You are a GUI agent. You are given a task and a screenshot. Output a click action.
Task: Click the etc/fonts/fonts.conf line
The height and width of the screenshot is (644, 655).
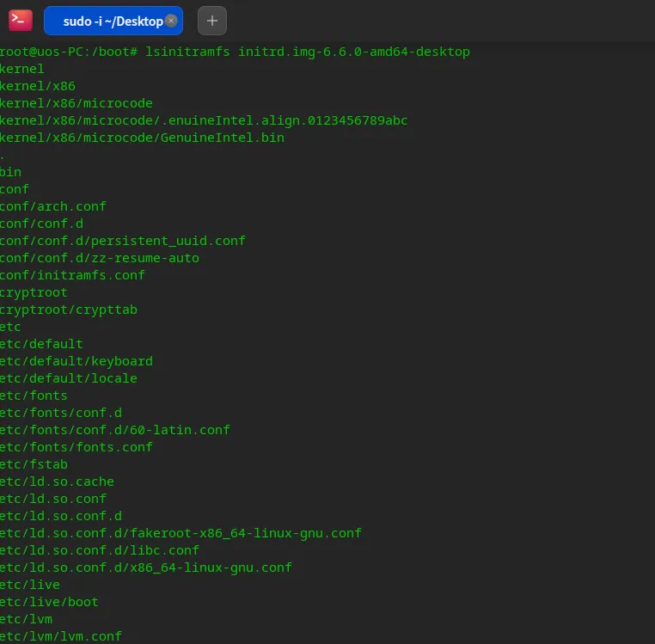tap(77, 447)
